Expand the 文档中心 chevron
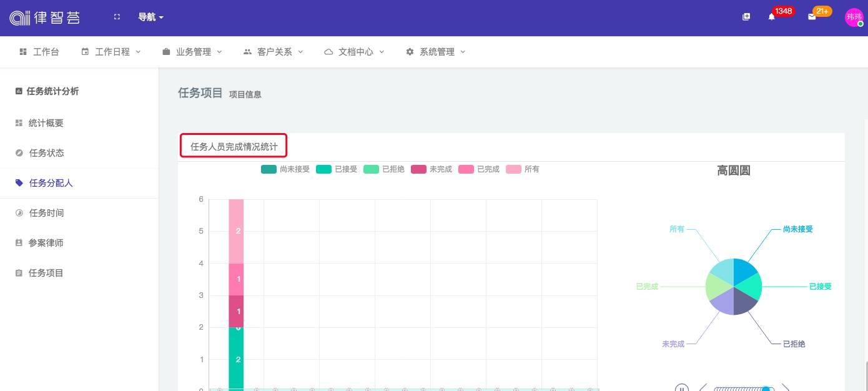 382,52
